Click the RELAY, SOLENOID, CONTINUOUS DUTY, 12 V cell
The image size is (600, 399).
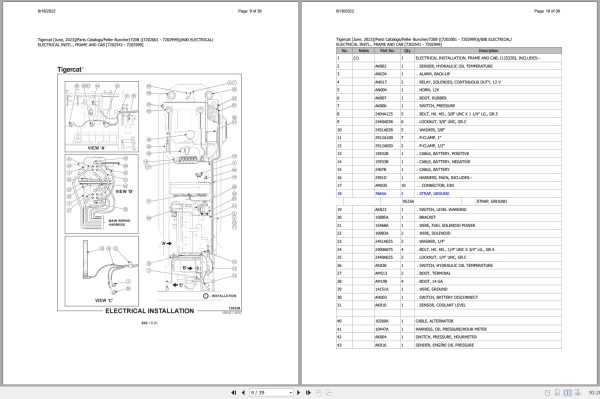488,82
